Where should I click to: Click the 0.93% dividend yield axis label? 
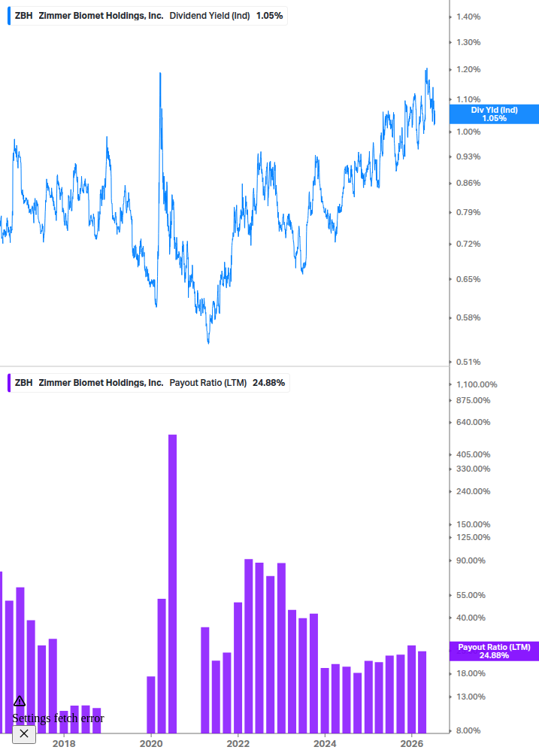[x=468, y=156]
